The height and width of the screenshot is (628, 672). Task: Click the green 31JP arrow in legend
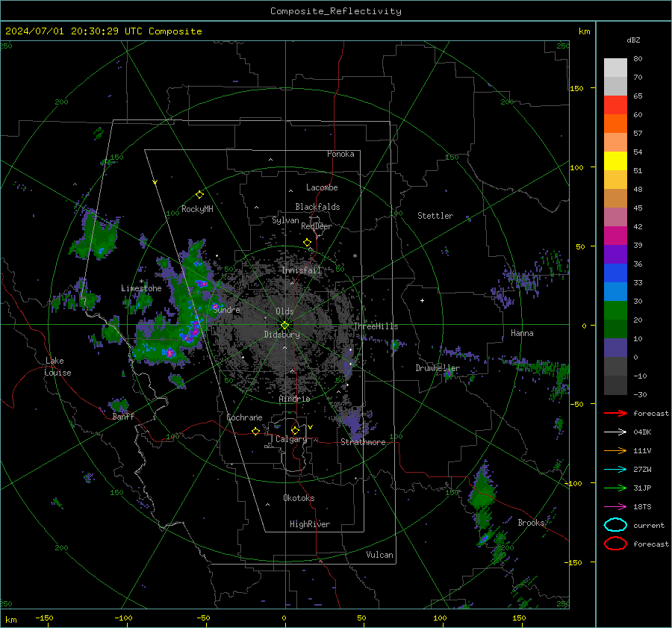tap(615, 488)
